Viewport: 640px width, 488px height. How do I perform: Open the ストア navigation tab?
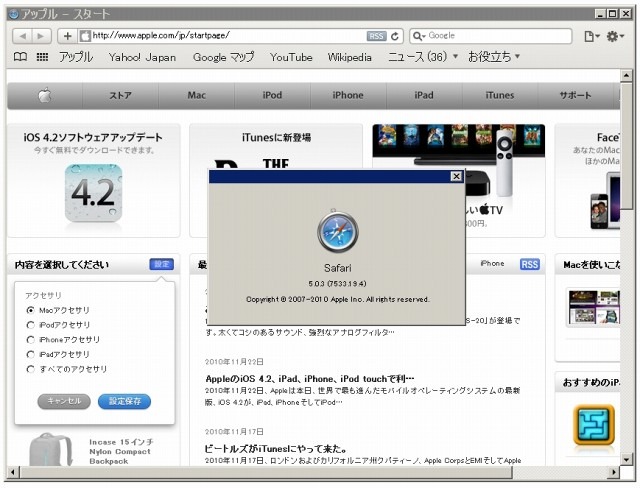pyautogui.click(x=120, y=95)
